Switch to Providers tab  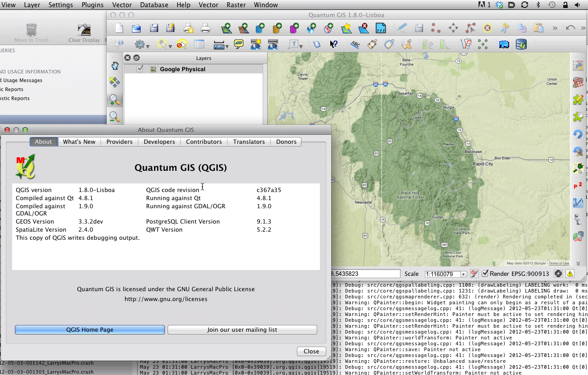coord(119,142)
